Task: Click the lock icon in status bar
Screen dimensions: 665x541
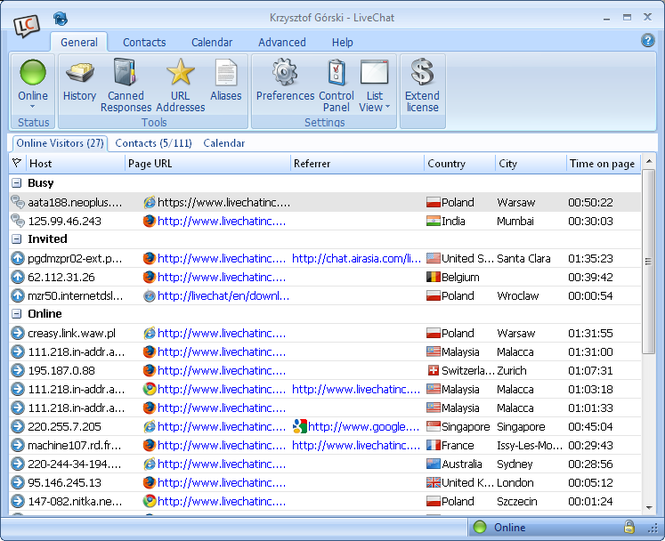Action: [x=629, y=527]
